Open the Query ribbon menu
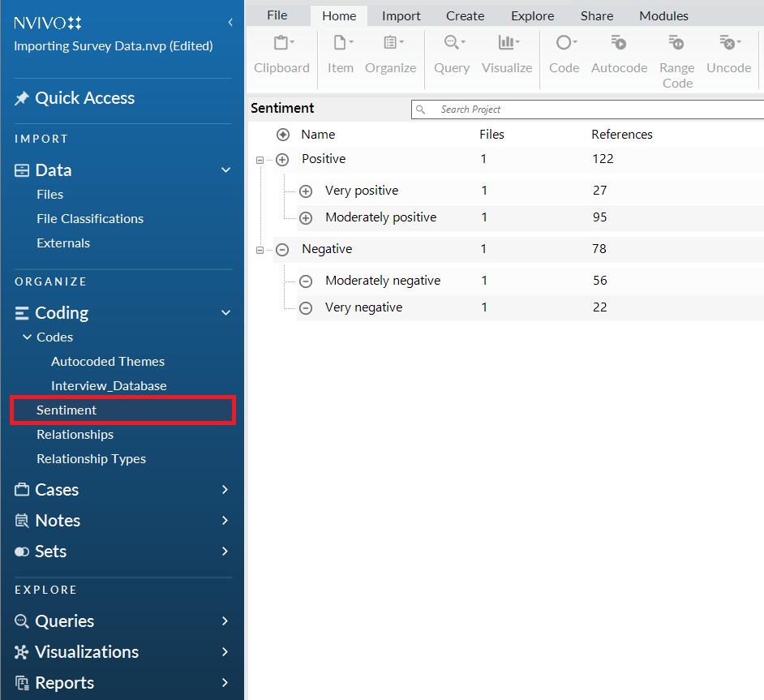Screen dimensions: 764x700 tap(452, 54)
